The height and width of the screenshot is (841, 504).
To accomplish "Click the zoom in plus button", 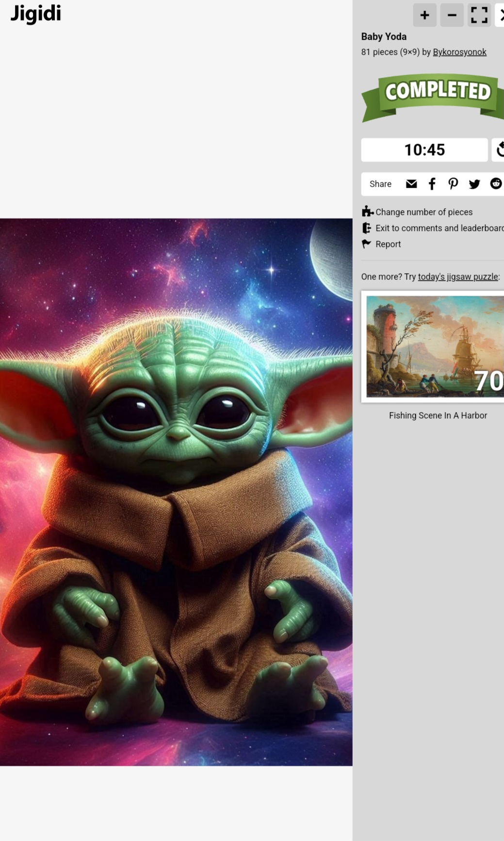I will (x=424, y=15).
